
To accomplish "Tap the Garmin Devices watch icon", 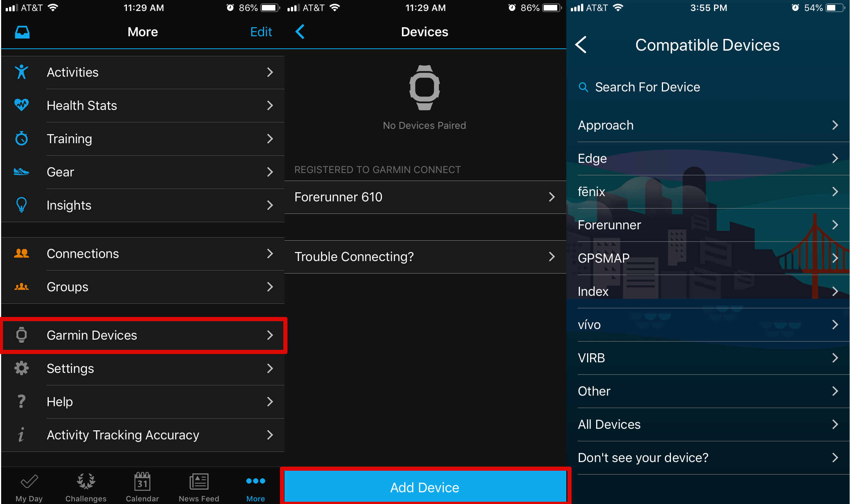I will (x=22, y=335).
